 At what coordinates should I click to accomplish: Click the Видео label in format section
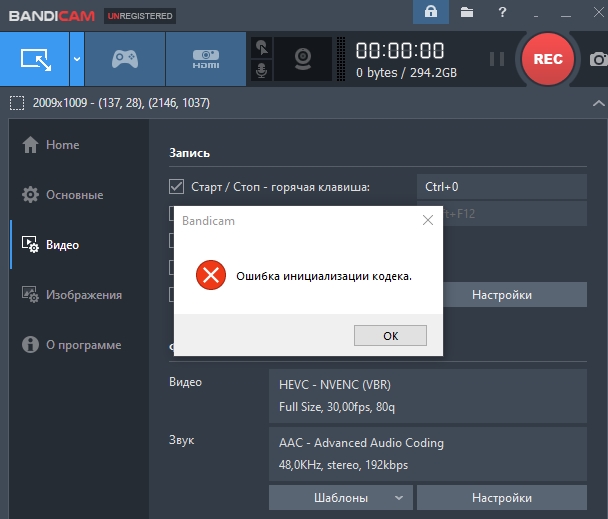[185, 382]
